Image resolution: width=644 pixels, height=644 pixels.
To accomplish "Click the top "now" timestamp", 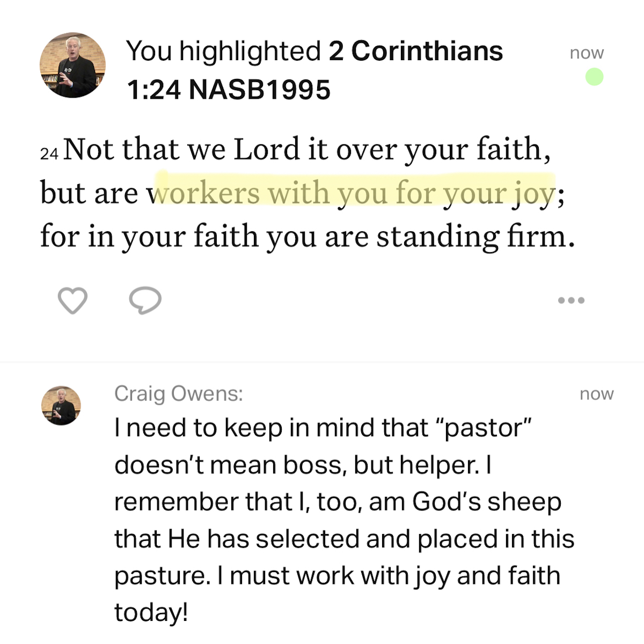I will tap(587, 53).
